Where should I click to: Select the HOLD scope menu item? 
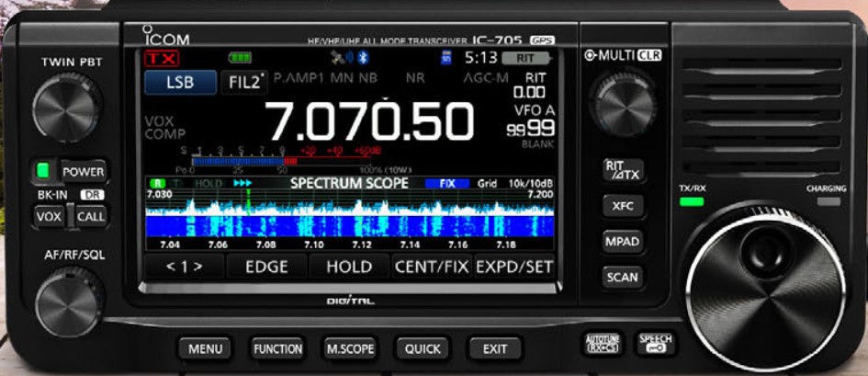[349, 267]
